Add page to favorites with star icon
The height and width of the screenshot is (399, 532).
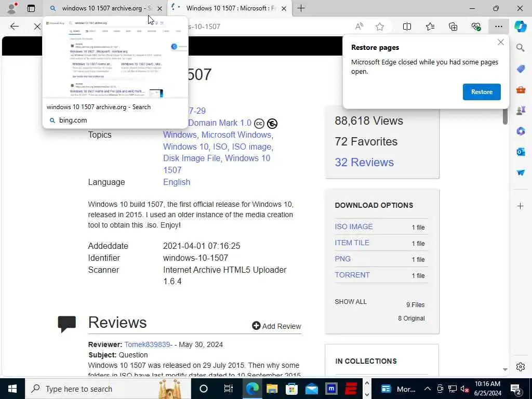380,26
